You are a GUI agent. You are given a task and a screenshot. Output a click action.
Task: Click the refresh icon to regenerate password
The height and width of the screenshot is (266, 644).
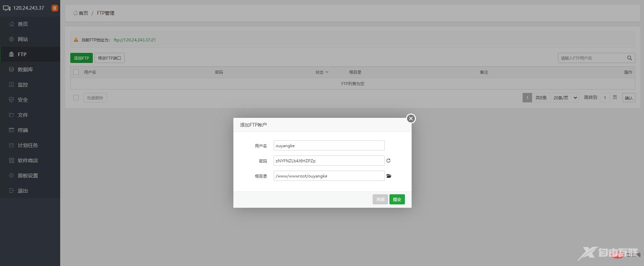pos(388,161)
